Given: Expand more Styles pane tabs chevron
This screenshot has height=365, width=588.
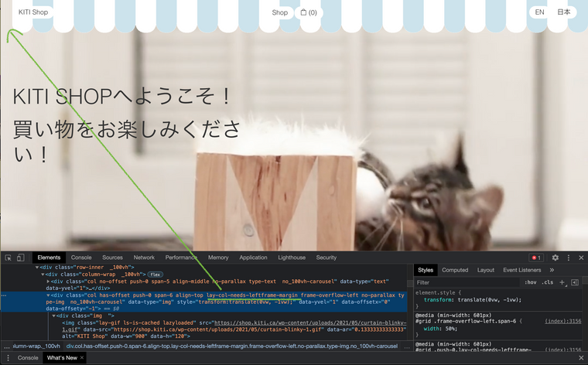Looking at the screenshot, I should click(552, 270).
